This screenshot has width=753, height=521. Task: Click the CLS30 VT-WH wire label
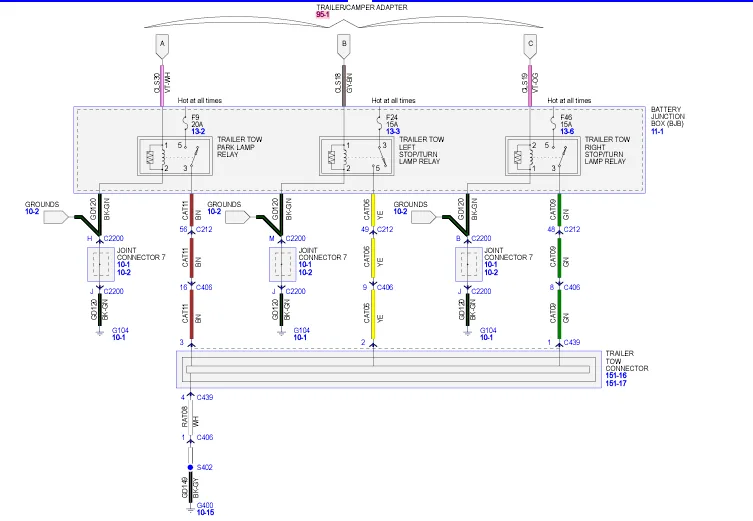click(162, 83)
